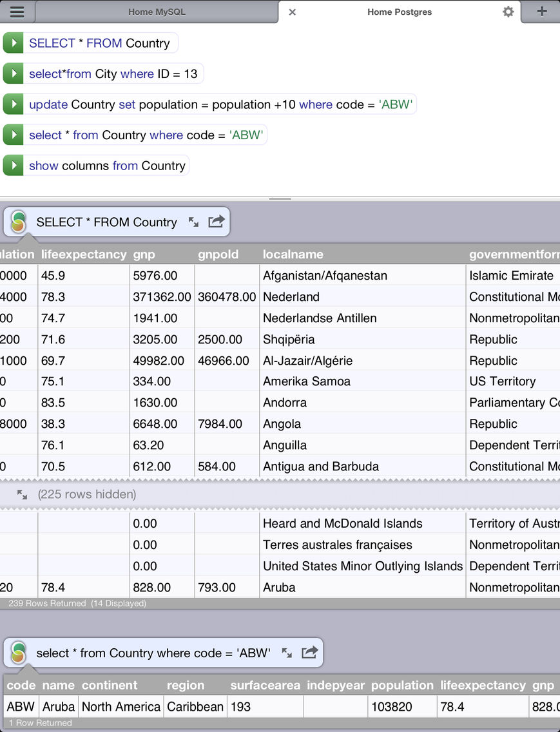The height and width of the screenshot is (732, 560).
Task: Execute the update Country population query
Action: coord(13,104)
